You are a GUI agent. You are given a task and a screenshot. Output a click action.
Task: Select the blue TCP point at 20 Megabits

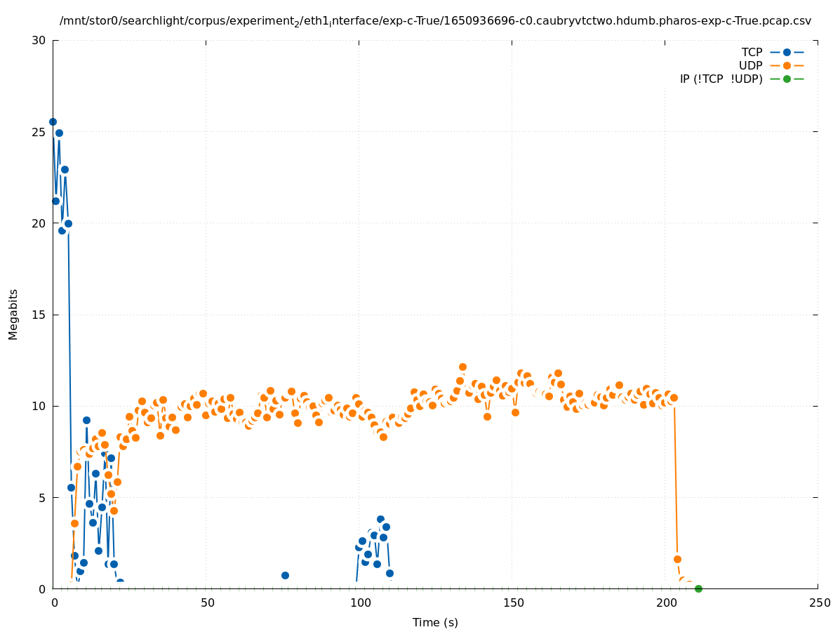pos(68,223)
